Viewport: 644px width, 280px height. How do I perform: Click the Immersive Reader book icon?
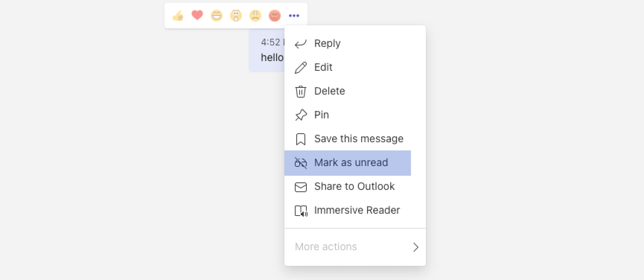[301, 210]
